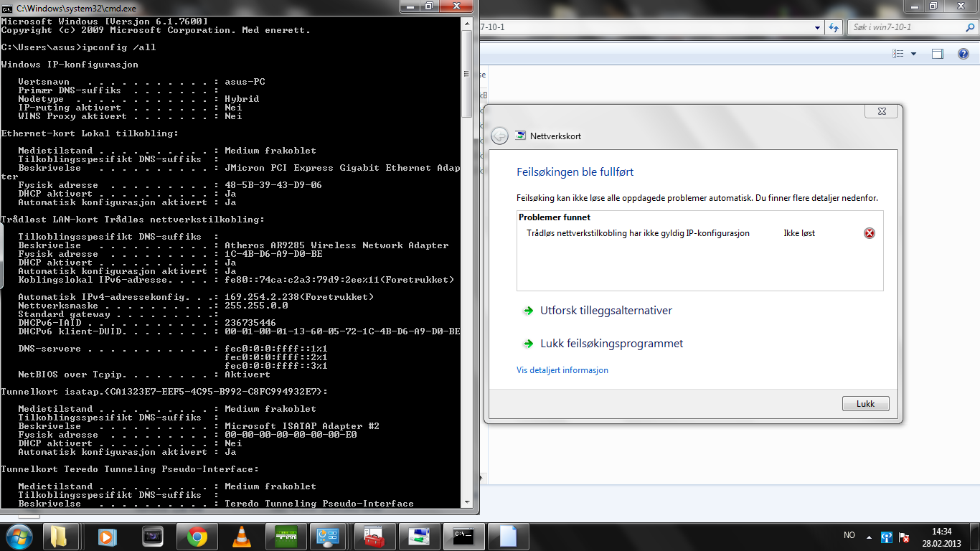Click the cmd window scroll up arrow
Viewport: 980px width, 551px height.
tap(467, 24)
